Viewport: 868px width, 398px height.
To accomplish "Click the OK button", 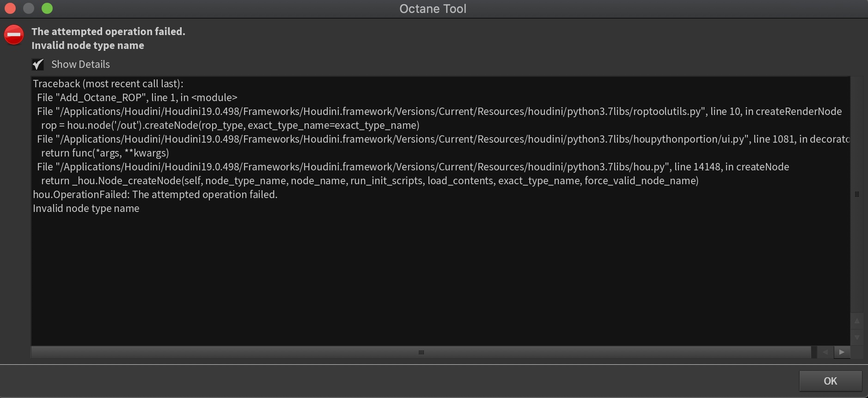I will click(x=831, y=381).
